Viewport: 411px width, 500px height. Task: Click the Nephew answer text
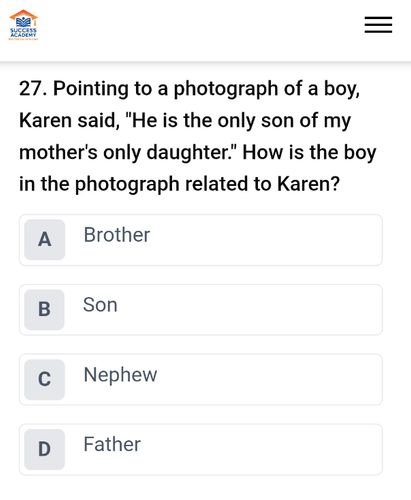pyautogui.click(x=120, y=375)
